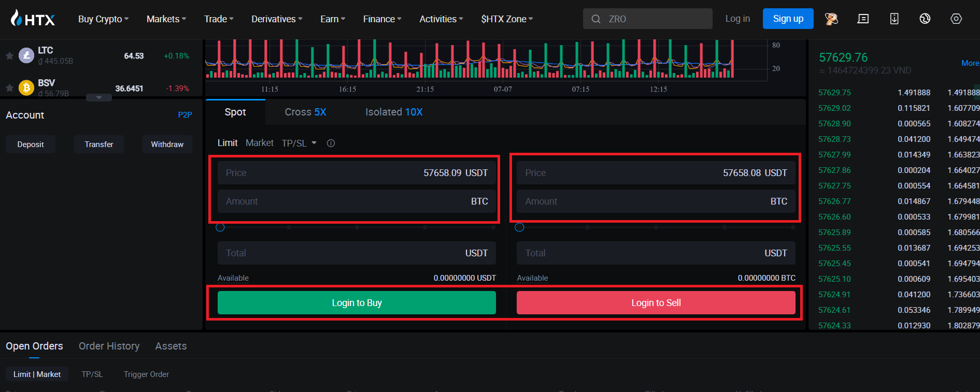This screenshot has height=392, width=980.
Task: Expand the Derivatives menu
Action: point(277,19)
